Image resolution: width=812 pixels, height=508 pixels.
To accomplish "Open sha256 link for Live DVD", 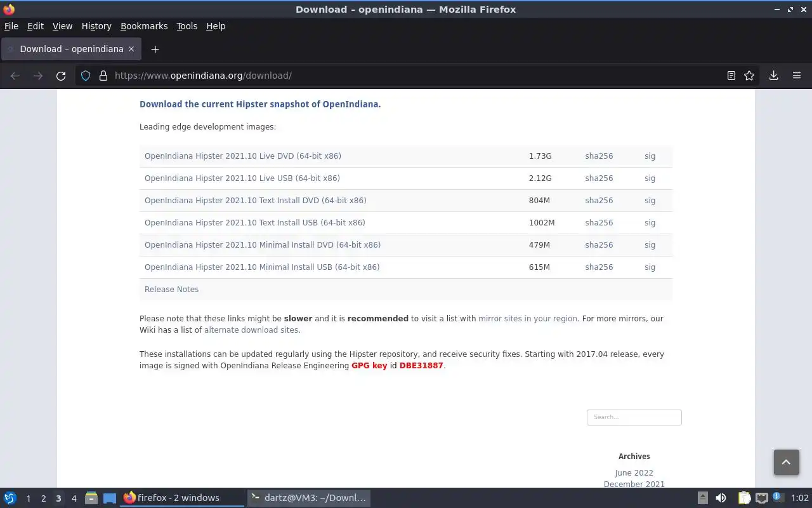I will tap(599, 156).
